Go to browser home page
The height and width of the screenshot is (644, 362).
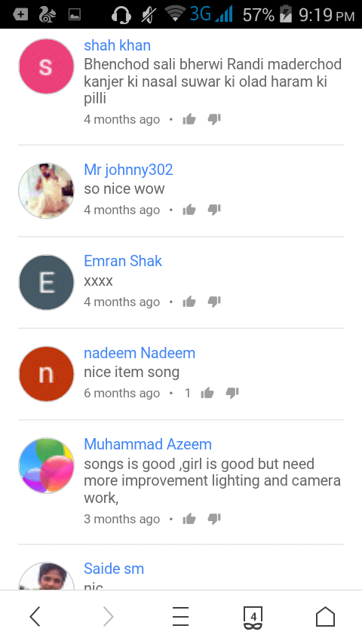(326, 617)
